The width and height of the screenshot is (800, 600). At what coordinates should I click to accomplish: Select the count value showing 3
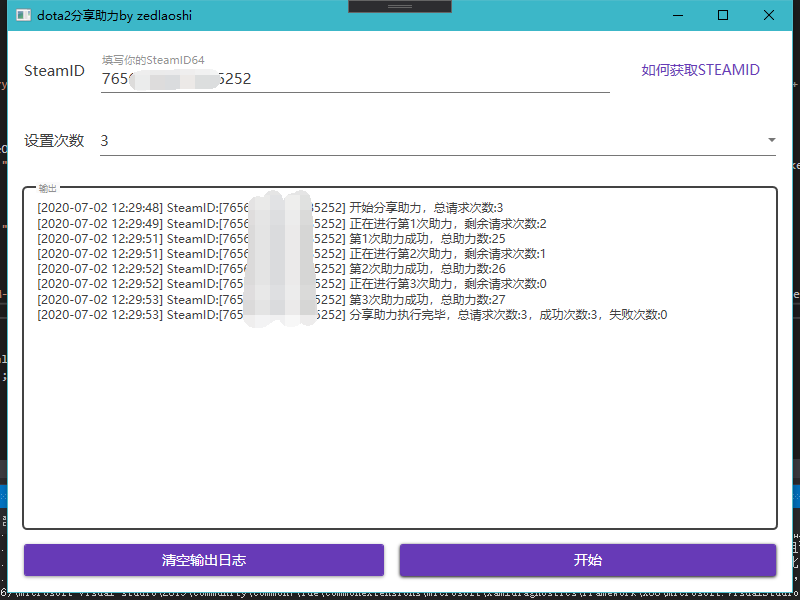103,140
